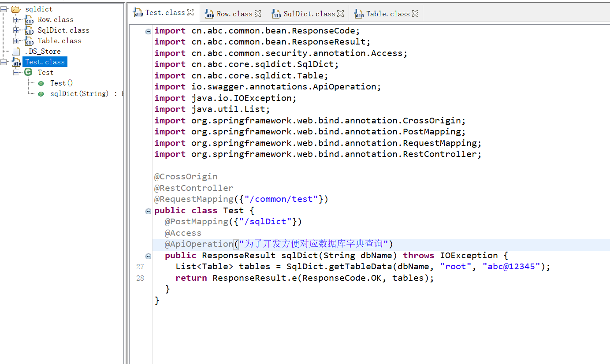Click the green Test class icon
610x364 pixels.
28,72
